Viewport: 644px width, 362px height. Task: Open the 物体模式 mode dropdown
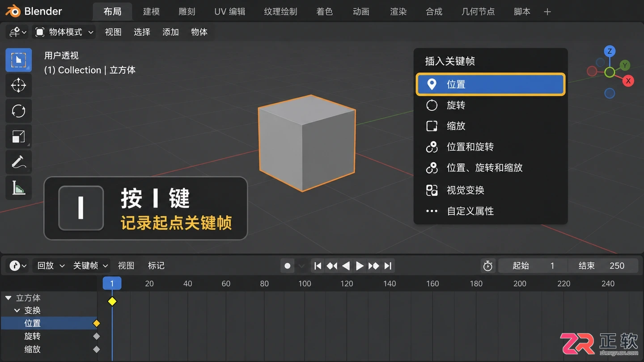[64, 32]
